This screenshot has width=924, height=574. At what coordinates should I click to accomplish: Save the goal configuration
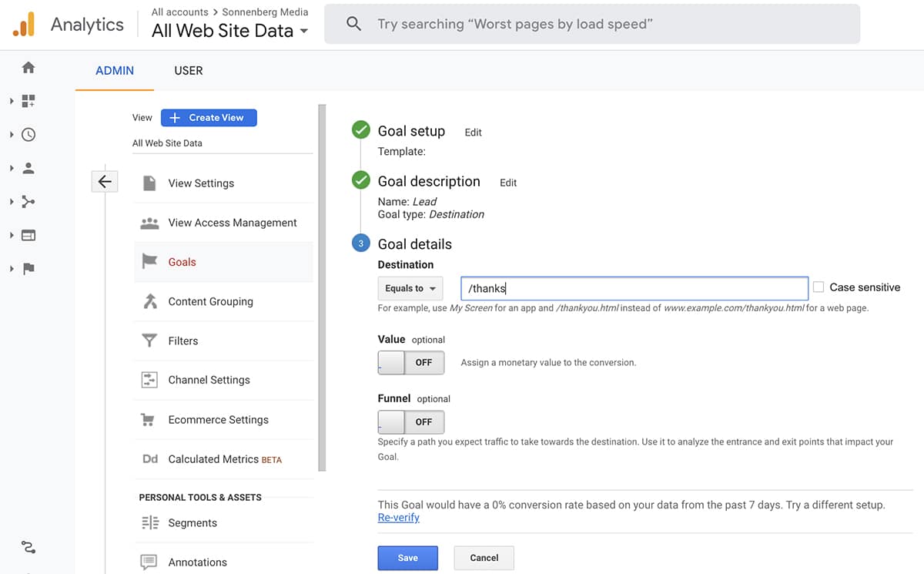tap(407, 557)
